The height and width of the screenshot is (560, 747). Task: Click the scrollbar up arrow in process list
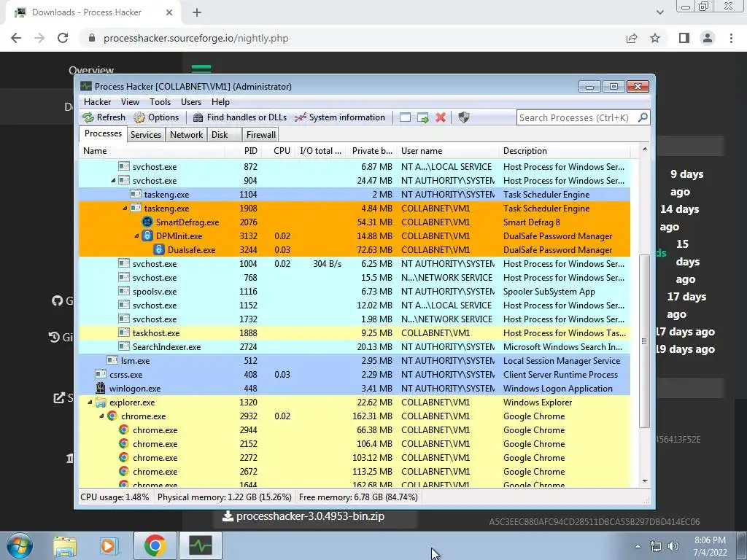coord(645,149)
